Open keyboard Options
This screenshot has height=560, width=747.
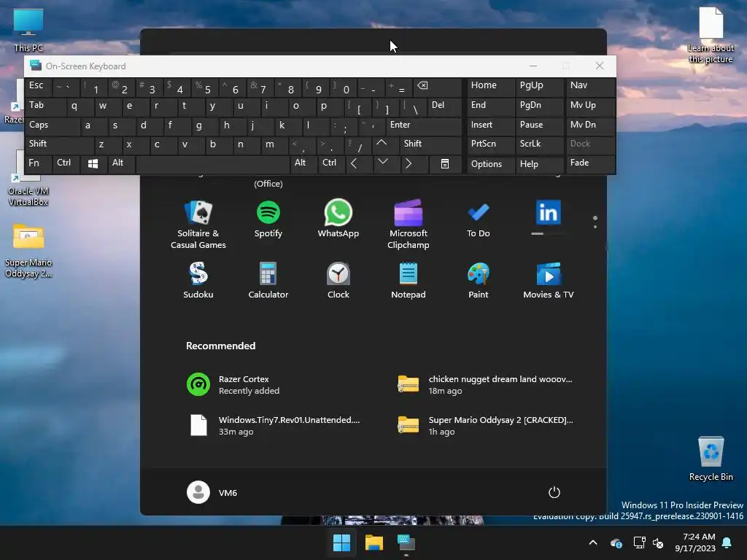pyautogui.click(x=490, y=164)
